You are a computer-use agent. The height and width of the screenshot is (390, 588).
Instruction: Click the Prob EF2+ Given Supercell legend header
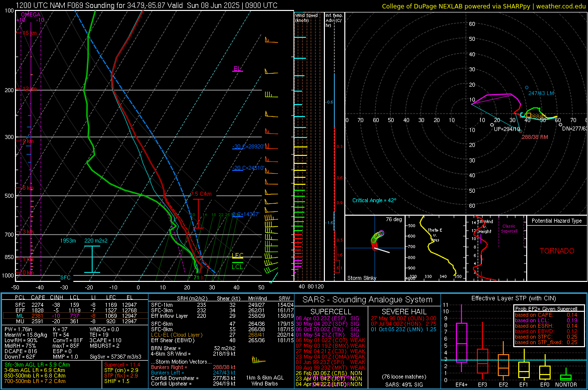tap(546, 309)
